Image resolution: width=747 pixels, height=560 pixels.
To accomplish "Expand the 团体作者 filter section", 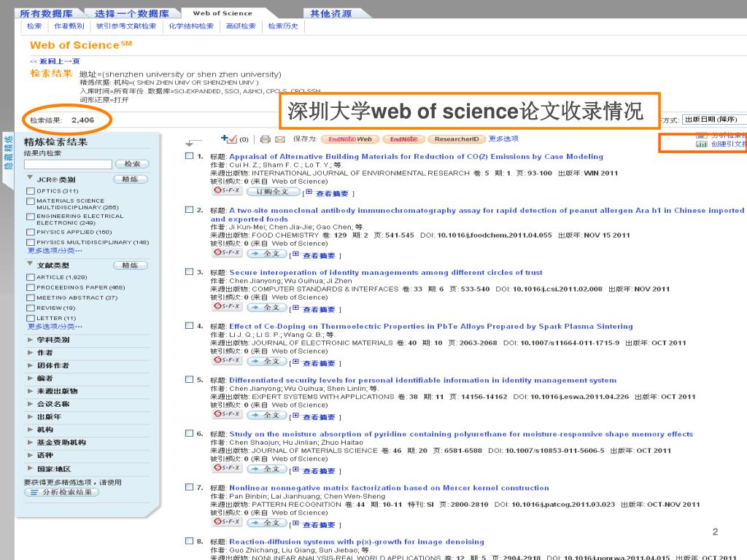I will (30, 366).
